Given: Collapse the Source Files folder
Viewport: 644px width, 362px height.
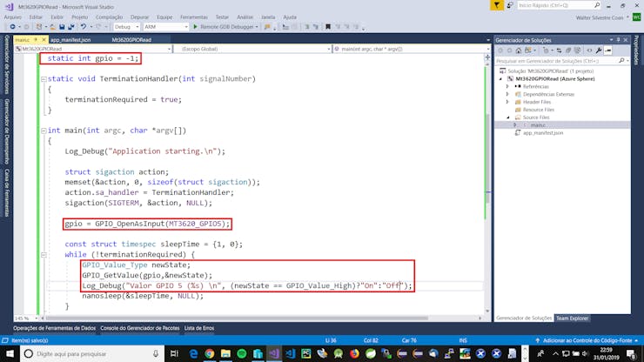Looking at the screenshot, I should (x=507, y=117).
